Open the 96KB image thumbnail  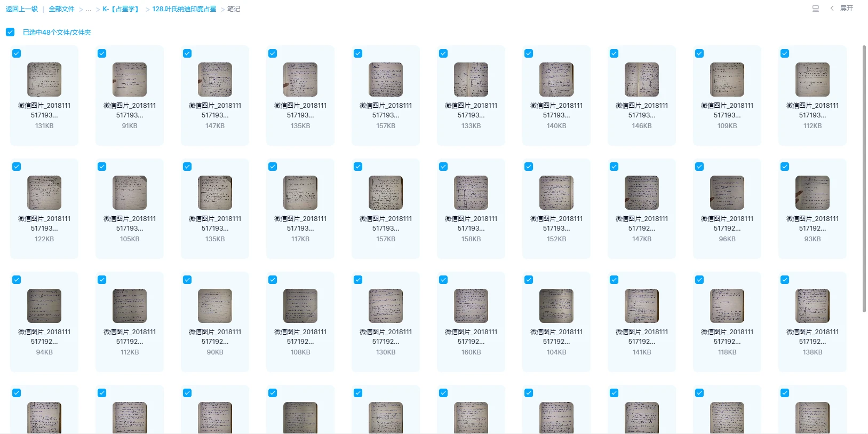tap(727, 193)
